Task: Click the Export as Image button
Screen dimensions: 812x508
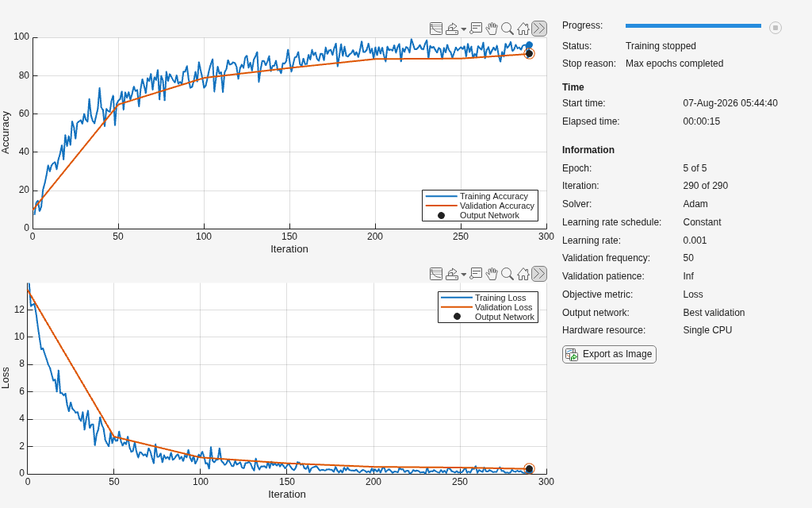Action: click(609, 355)
